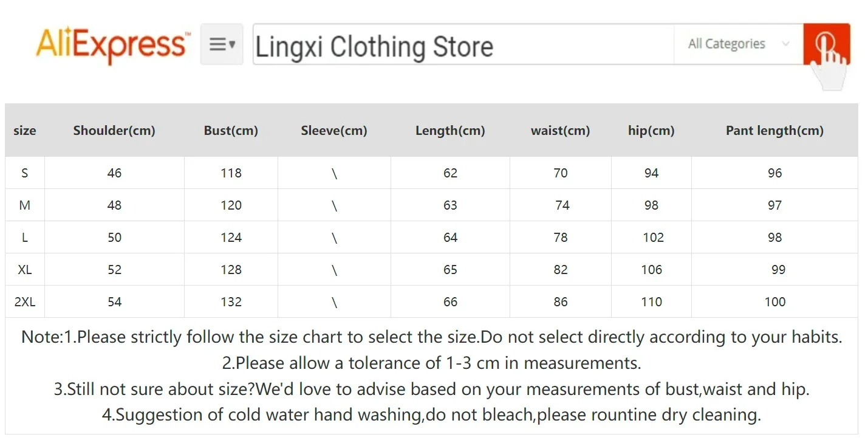
Task: Click bust value 124 in L row
Action: tap(231, 238)
